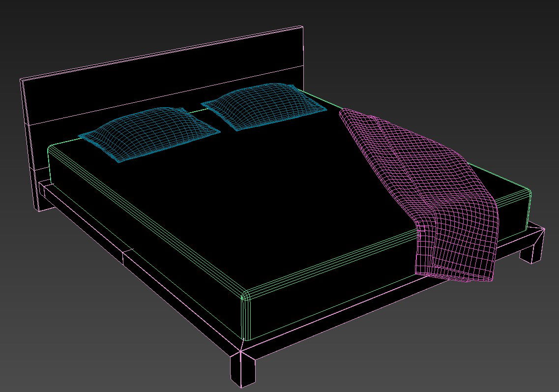Click the top-right corner of the headboard
Viewport: 559px width, 392px height.
coord(301,28)
